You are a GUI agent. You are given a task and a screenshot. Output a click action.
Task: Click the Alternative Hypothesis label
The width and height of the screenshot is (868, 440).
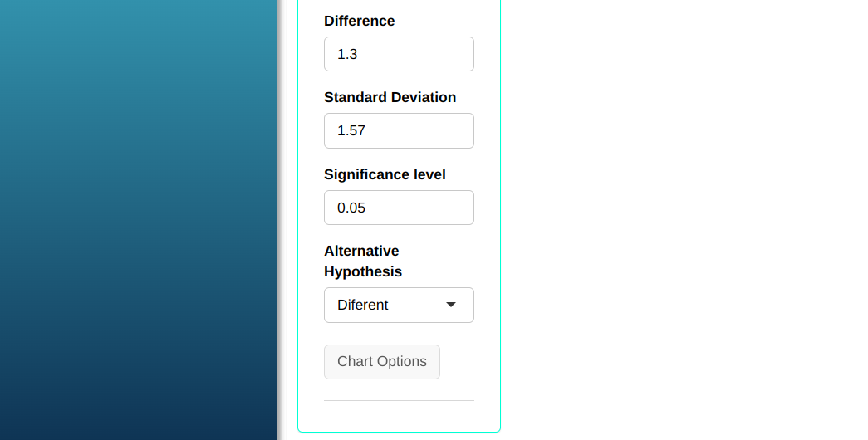[362, 261]
